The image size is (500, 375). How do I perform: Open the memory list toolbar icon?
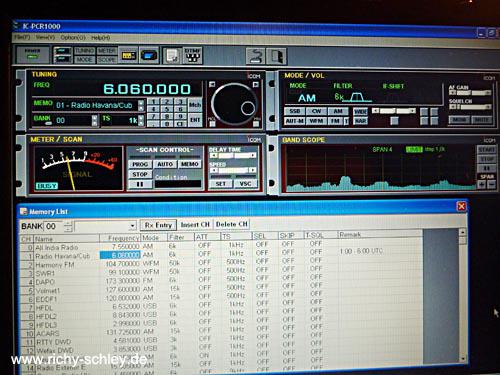click(x=172, y=55)
